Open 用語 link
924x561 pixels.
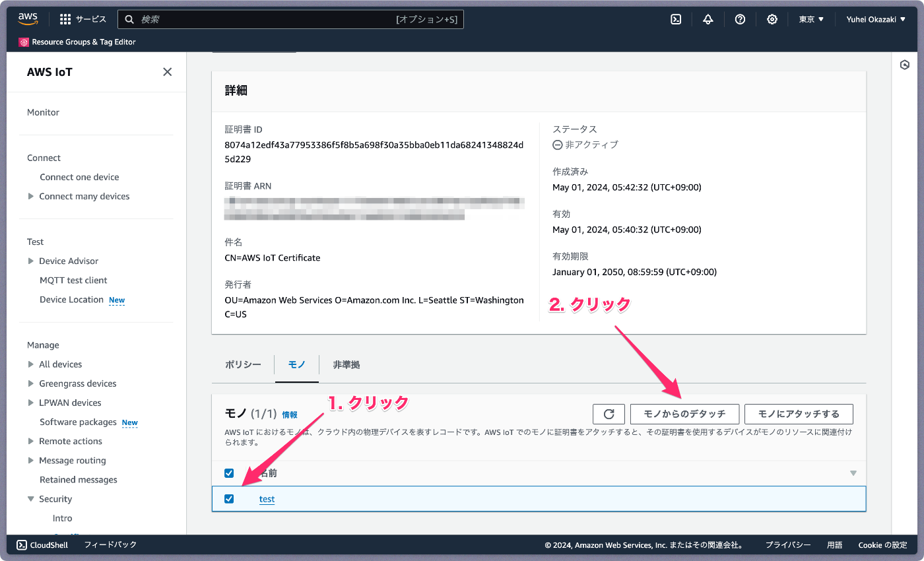click(835, 545)
